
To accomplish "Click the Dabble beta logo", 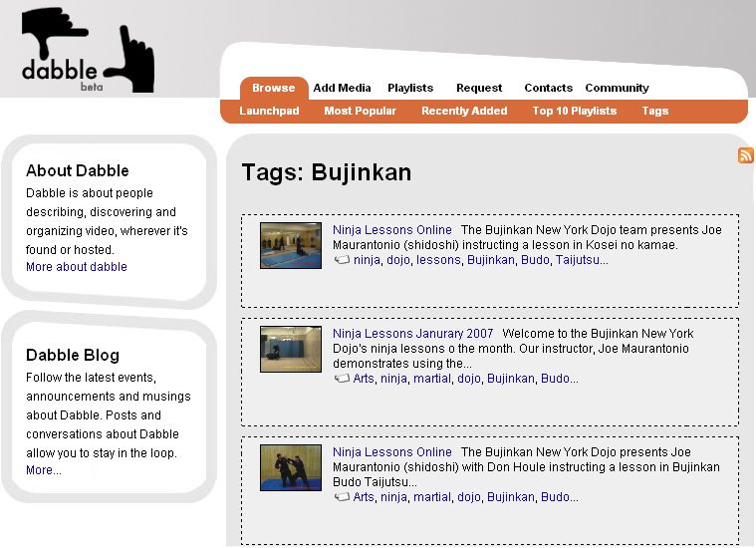I will click(88, 50).
